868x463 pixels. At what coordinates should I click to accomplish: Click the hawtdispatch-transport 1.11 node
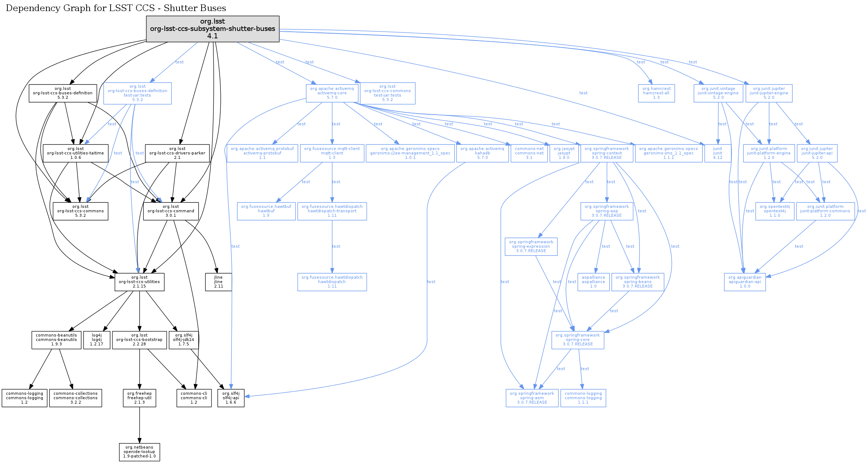click(x=332, y=211)
